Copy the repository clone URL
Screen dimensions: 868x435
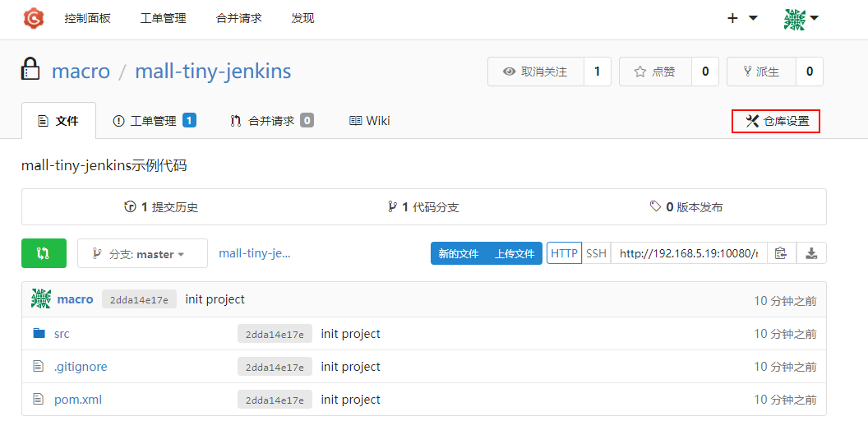781,253
